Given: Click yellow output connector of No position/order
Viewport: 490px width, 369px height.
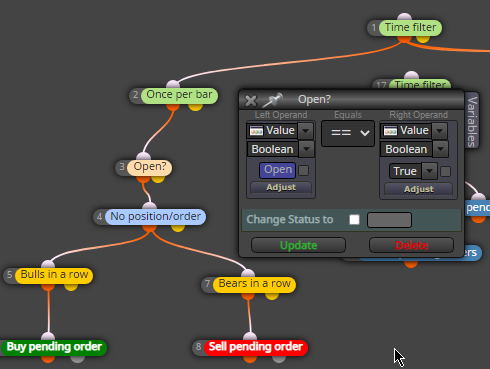Looking at the screenshot, I should (x=178, y=228).
